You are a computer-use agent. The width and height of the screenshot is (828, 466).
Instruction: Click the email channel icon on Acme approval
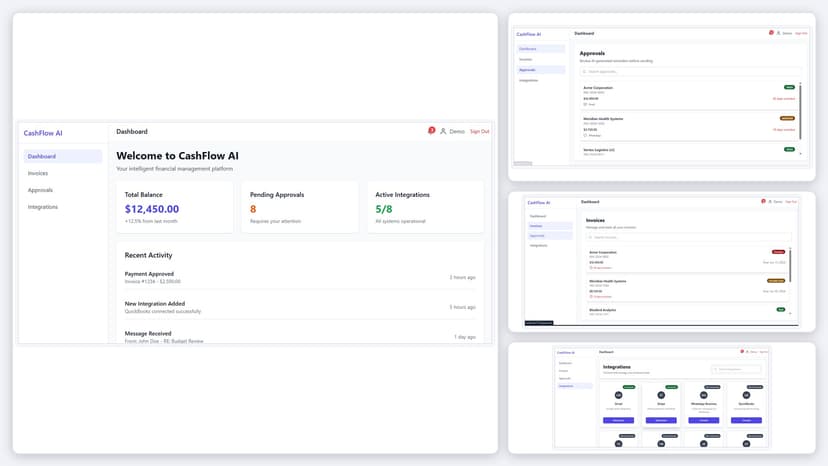(x=585, y=104)
